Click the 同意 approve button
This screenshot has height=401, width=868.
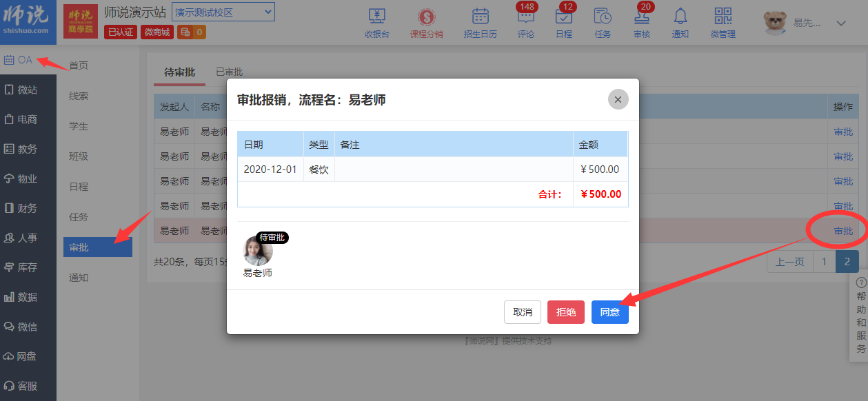[x=609, y=312]
